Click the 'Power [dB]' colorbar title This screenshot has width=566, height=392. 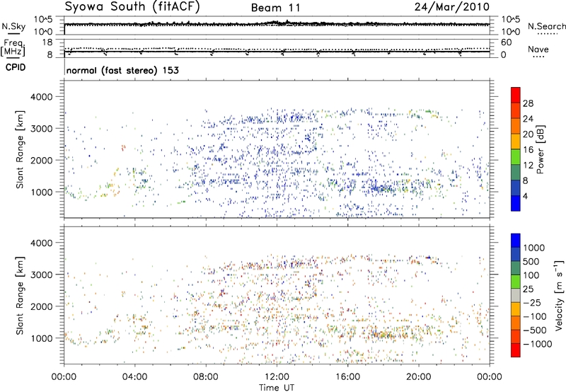coord(540,149)
